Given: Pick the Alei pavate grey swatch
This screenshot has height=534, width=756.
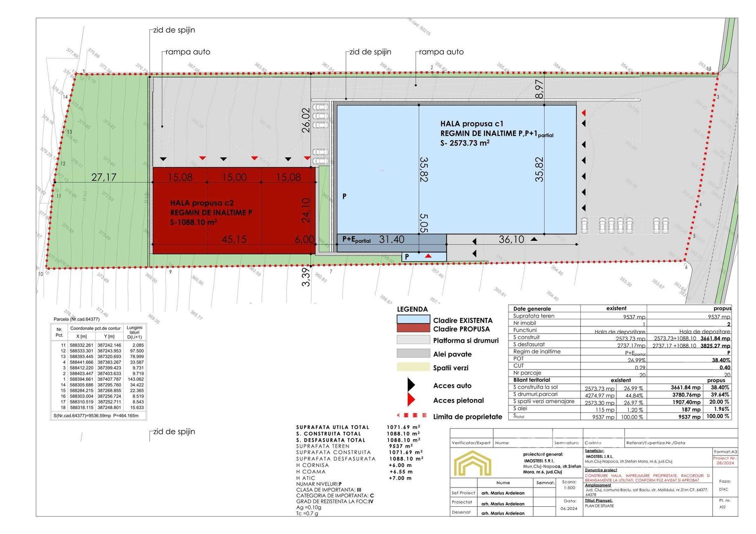Looking at the screenshot, I should (x=413, y=353).
